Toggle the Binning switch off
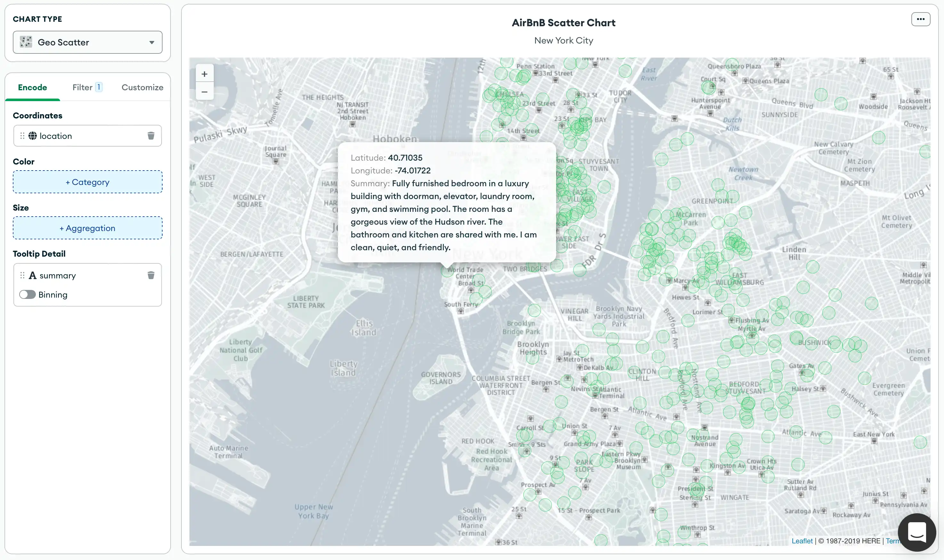This screenshot has height=560, width=944. pyautogui.click(x=27, y=294)
